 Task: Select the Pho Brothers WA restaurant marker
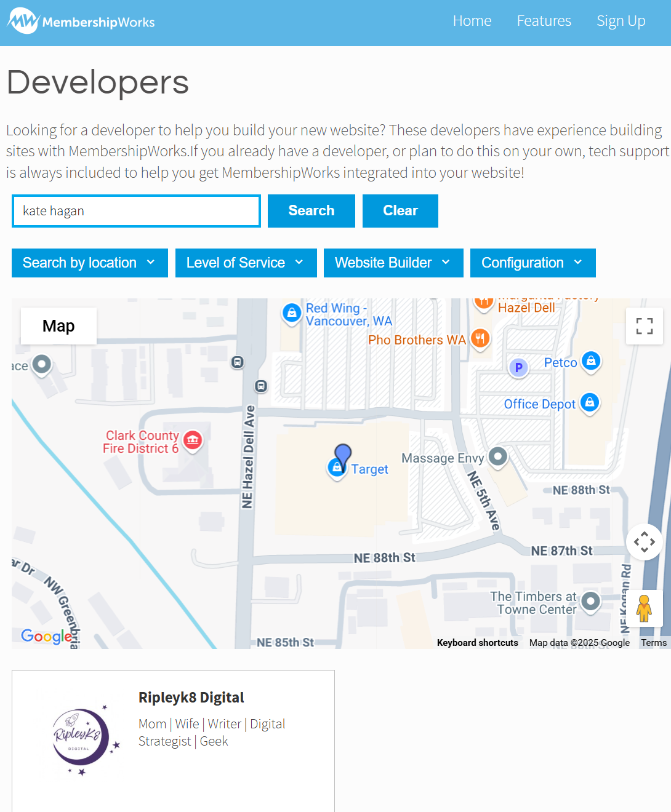pos(480,338)
